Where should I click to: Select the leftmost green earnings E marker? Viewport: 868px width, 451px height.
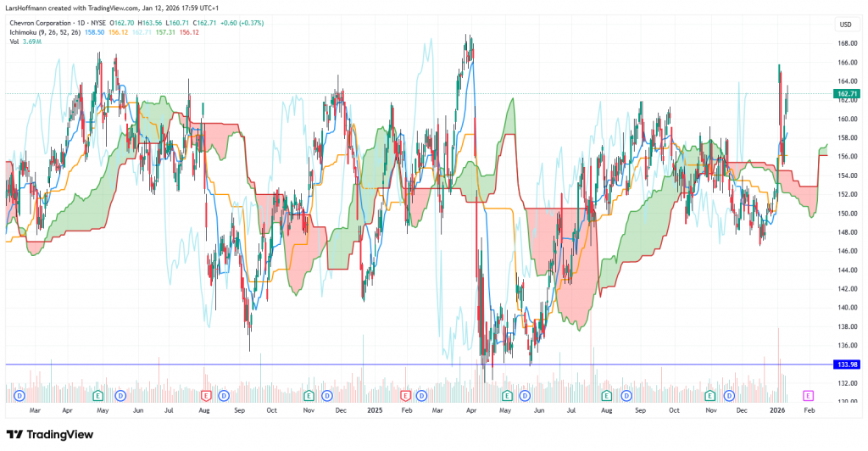click(x=98, y=396)
